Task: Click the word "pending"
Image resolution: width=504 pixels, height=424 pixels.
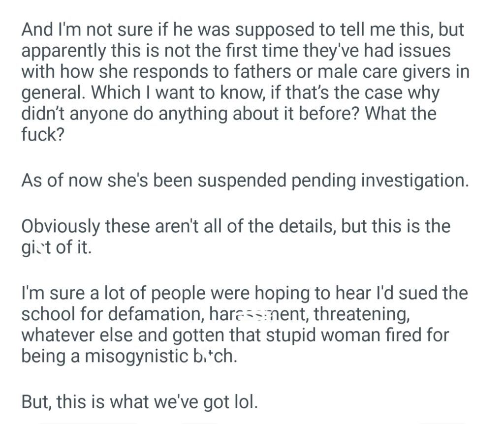Action: (x=320, y=180)
